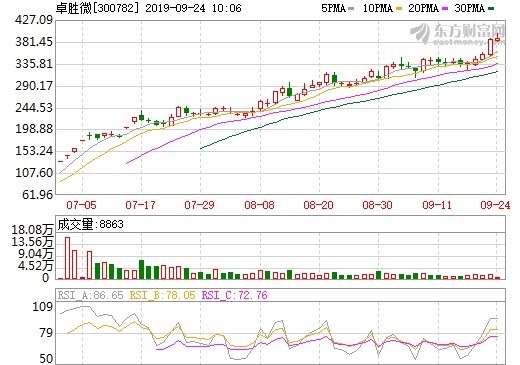
Task: Click the 08-30 date label
Action: [377, 205]
